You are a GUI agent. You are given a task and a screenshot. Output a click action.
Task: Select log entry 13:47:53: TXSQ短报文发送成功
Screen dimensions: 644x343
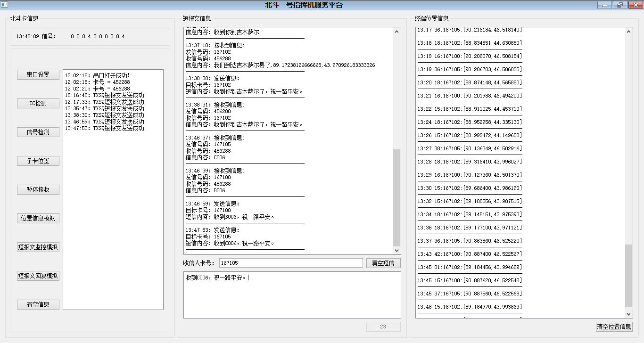[105, 128]
